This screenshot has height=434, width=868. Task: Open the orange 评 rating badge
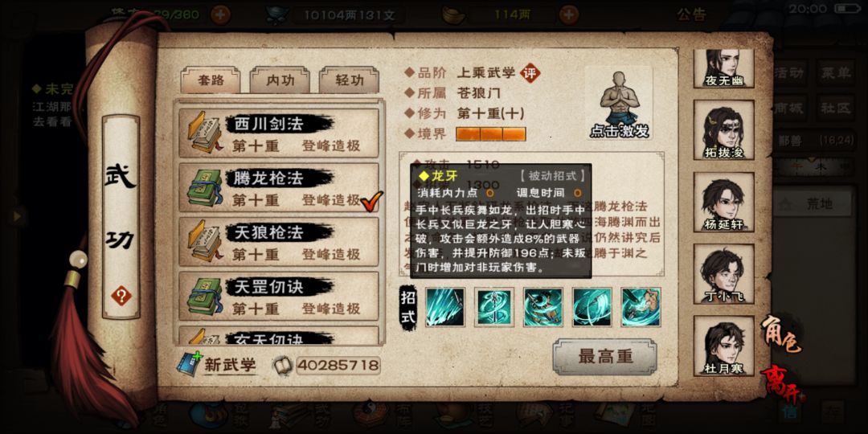[530, 73]
